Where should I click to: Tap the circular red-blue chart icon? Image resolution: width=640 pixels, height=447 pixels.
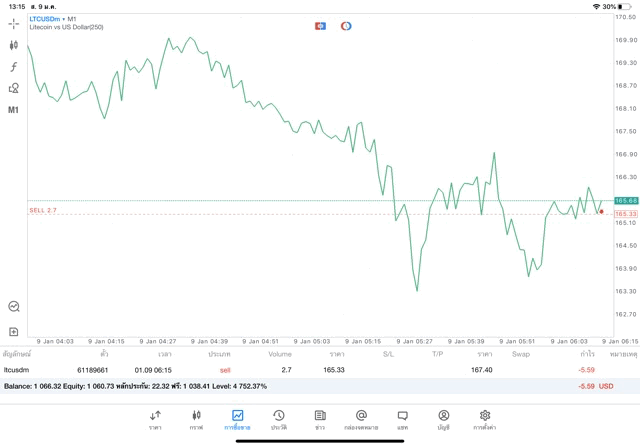click(x=346, y=25)
